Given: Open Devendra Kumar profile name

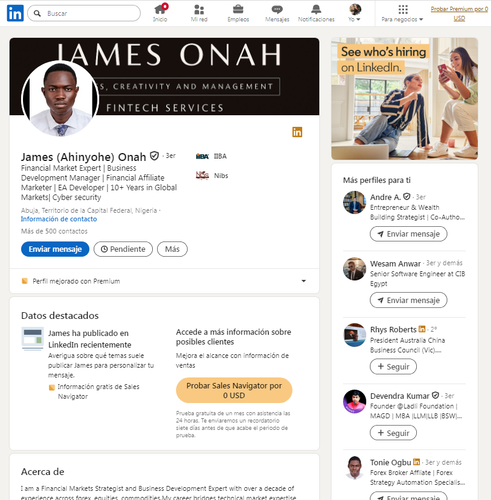Looking at the screenshot, I should [400, 396].
